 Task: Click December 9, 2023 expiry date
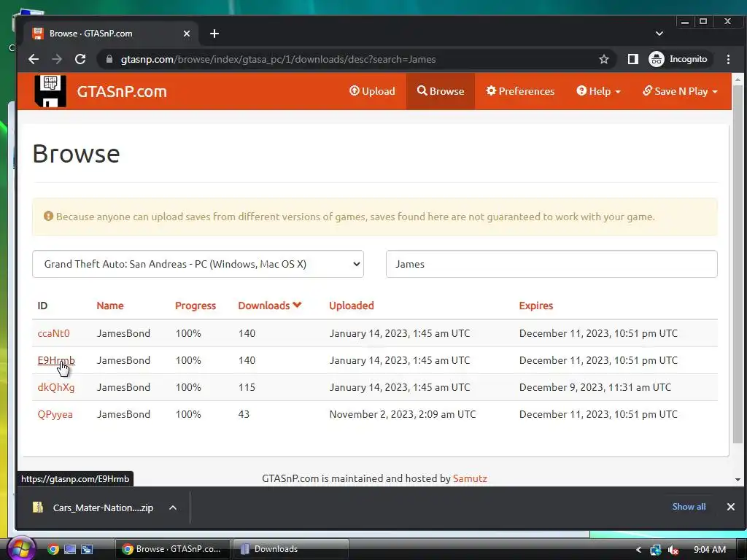click(x=595, y=387)
